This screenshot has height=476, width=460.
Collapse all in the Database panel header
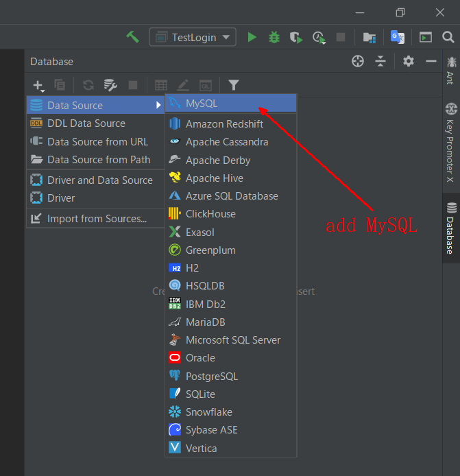380,61
